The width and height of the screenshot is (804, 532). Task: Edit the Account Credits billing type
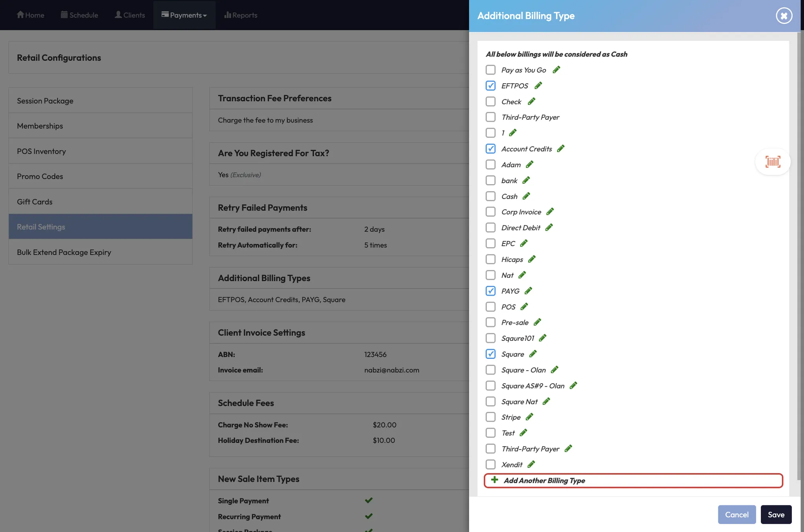pos(561,148)
